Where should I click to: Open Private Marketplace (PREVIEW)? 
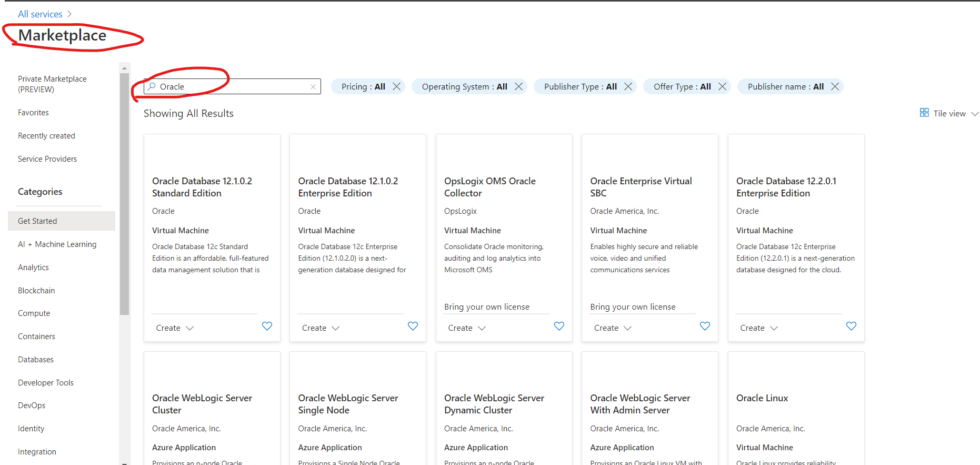coord(52,84)
